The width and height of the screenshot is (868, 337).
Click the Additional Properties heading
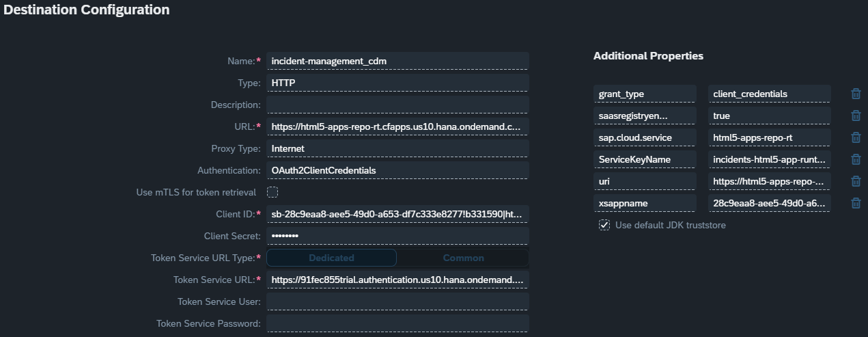point(648,56)
